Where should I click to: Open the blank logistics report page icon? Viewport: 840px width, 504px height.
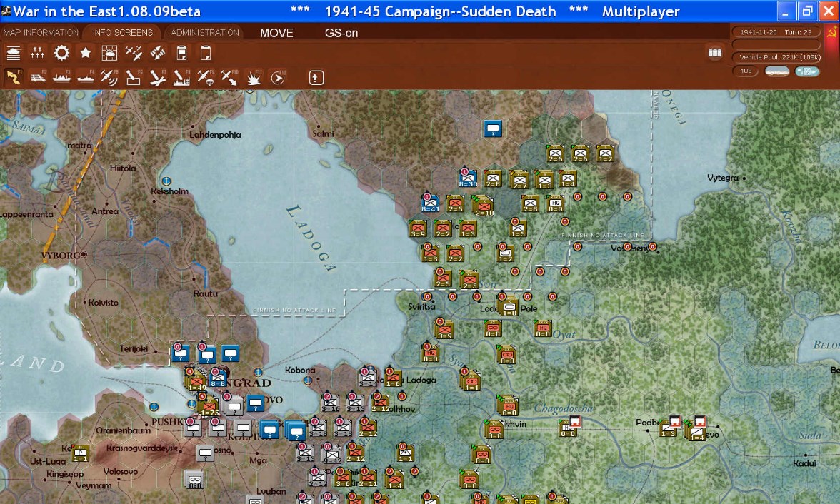(x=206, y=53)
